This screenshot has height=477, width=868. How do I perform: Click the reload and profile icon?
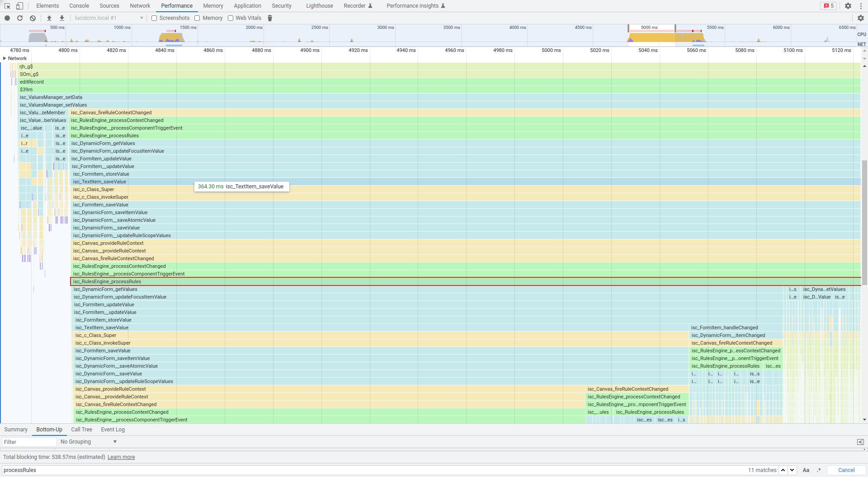(20, 18)
